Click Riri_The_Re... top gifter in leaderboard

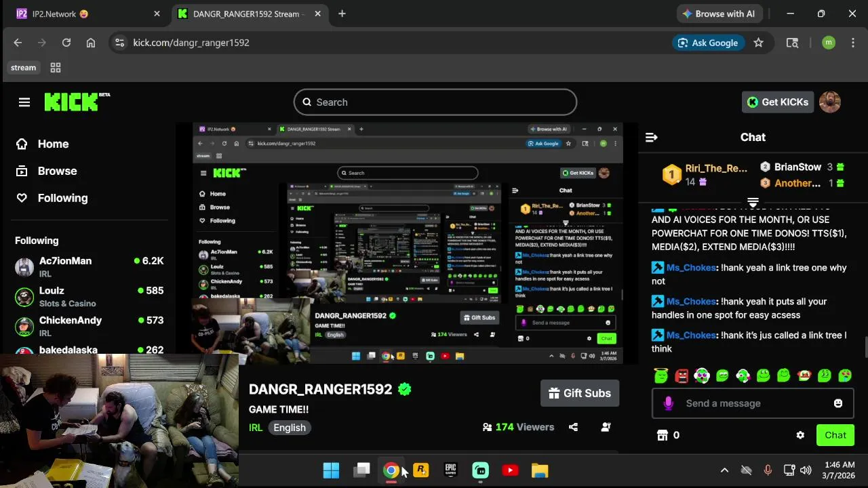pyautogui.click(x=716, y=168)
